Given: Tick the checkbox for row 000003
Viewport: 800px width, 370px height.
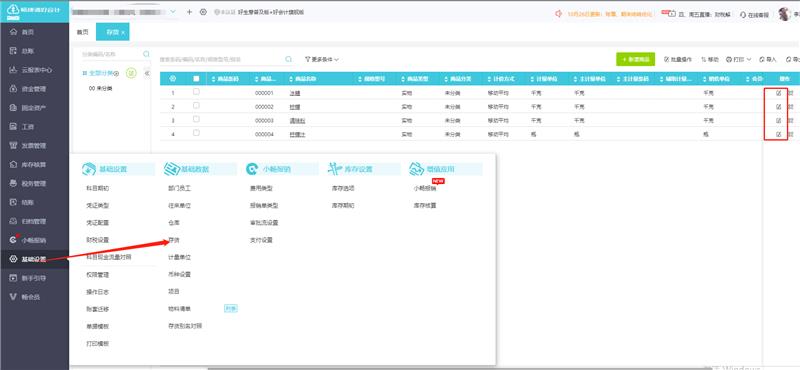Looking at the screenshot, I should [x=196, y=119].
